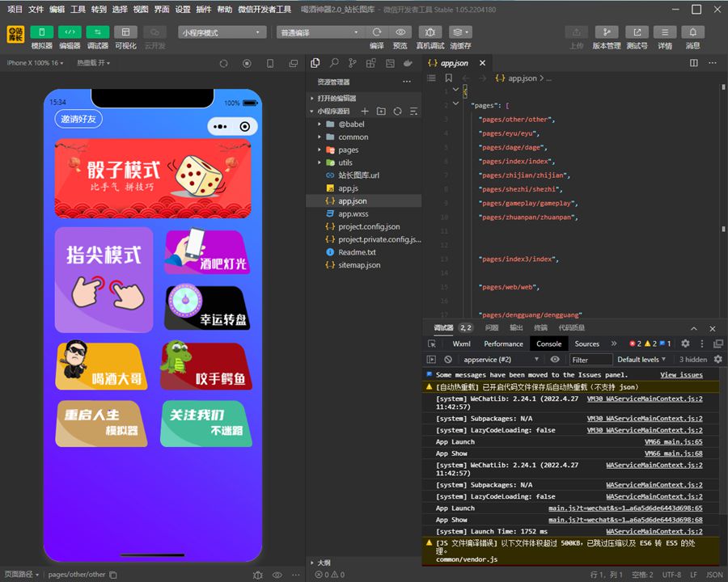
Task: Click the console Filter input field
Action: 590,360
